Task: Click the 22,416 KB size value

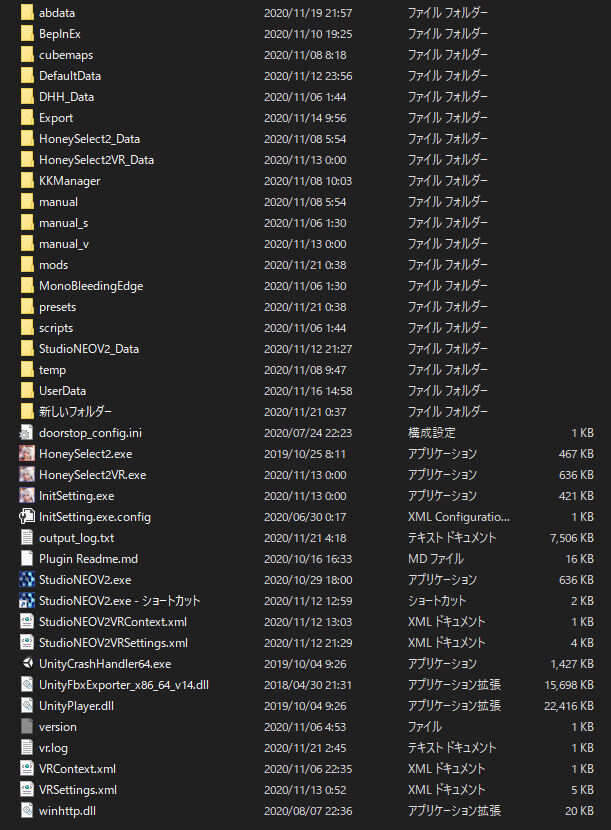Action: [569, 706]
